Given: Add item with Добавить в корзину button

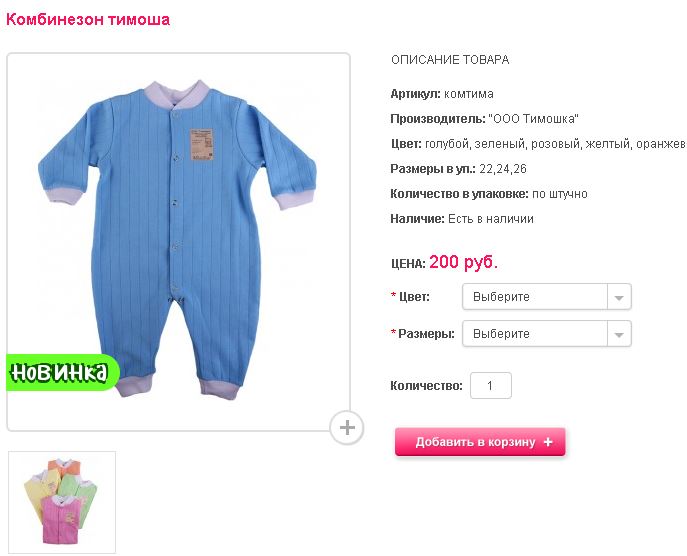Looking at the screenshot, I should [x=480, y=442].
